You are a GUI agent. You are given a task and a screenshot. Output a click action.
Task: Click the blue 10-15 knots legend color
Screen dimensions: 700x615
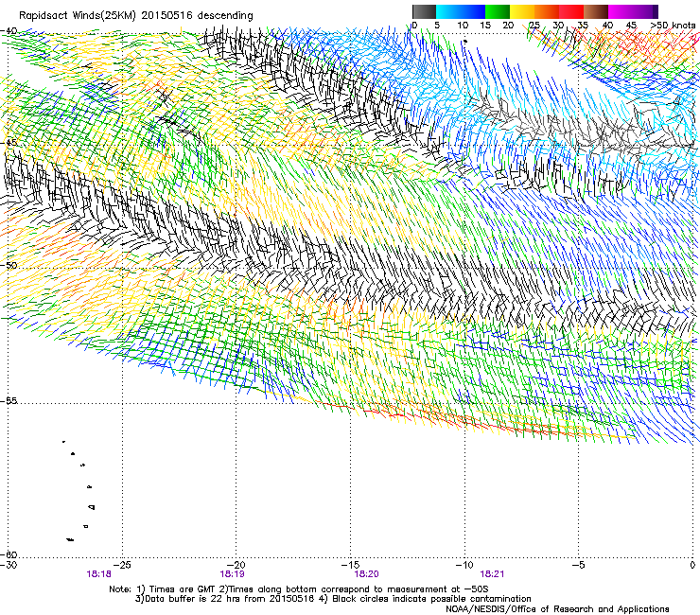tap(473, 11)
